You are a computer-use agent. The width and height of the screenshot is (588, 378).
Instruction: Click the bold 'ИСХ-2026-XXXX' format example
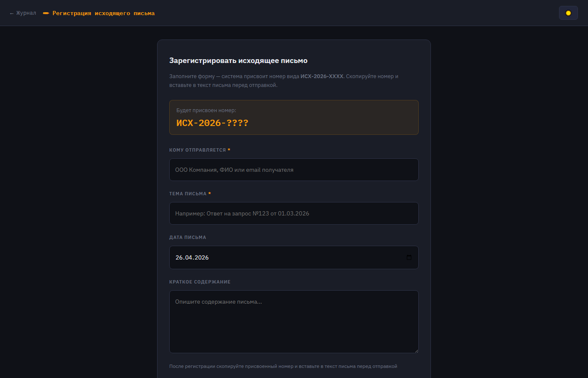coord(322,76)
